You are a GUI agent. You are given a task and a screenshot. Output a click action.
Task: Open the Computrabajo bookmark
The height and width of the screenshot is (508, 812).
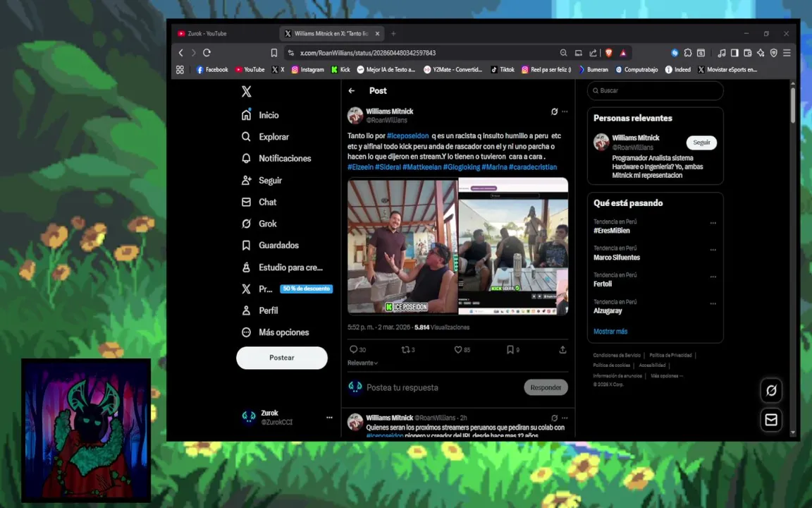pos(636,69)
